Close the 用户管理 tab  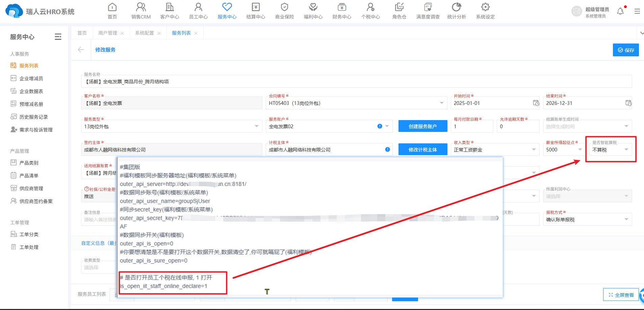click(x=122, y=33)
